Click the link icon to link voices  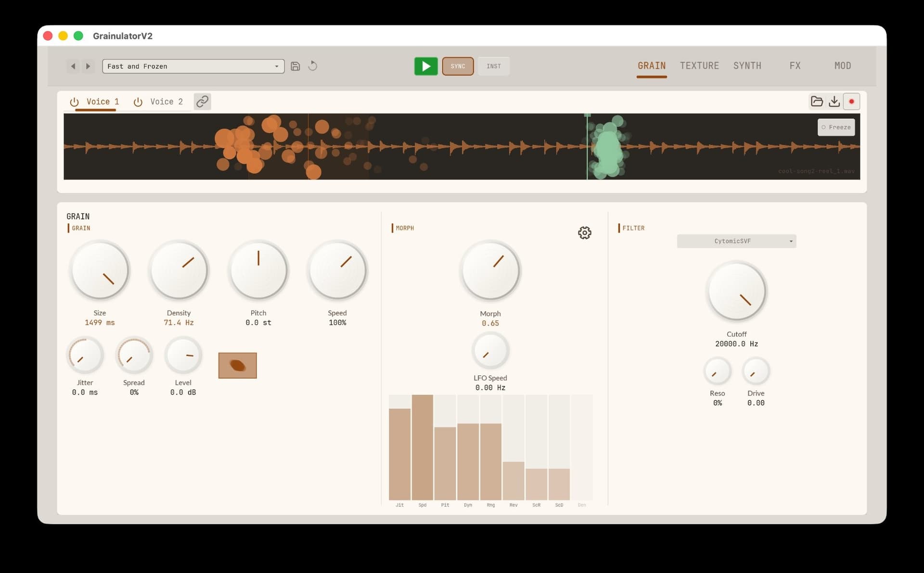(202, 101)
